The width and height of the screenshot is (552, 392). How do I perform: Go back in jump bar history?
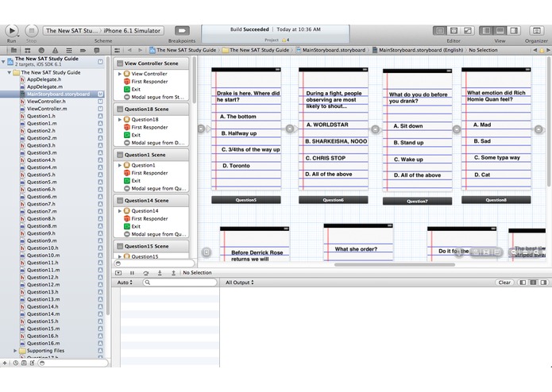[x=129, y=50]
